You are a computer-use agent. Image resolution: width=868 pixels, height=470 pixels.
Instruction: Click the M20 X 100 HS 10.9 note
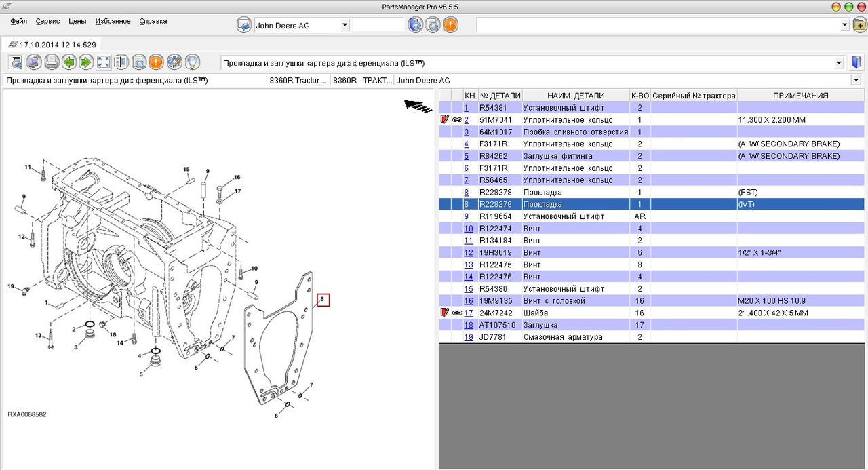click(x=773, y=300)
